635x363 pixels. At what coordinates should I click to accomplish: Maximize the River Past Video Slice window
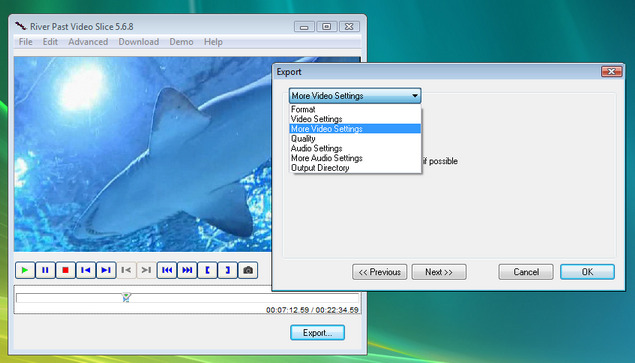[326, 27]
